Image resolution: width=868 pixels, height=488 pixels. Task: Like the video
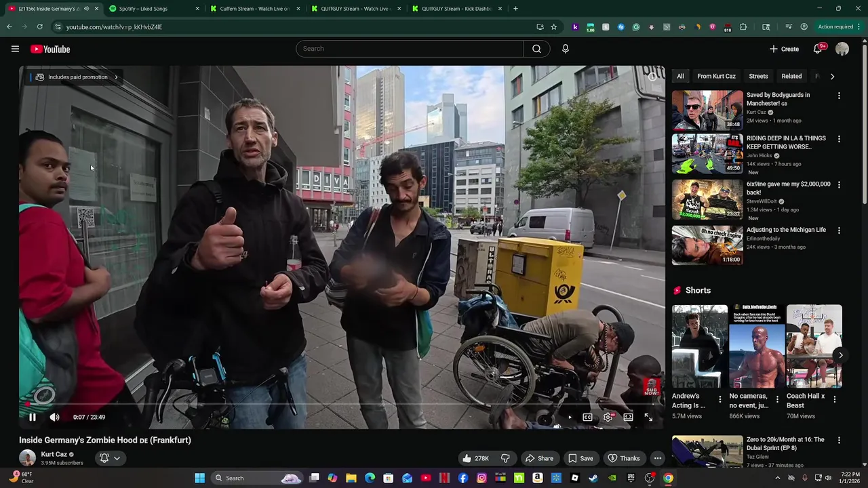click(x=475, y=458)
